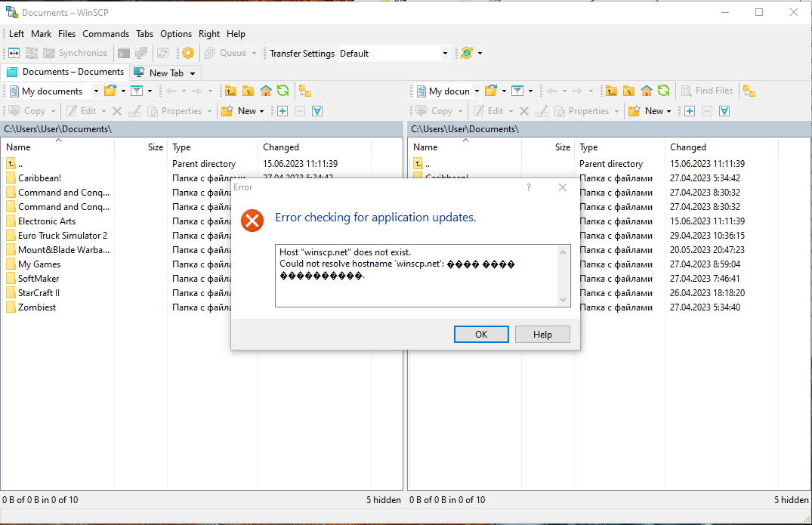Click left panel home directory icon
The height and width of the screenshot is (525, 812).
pos(265,91)
